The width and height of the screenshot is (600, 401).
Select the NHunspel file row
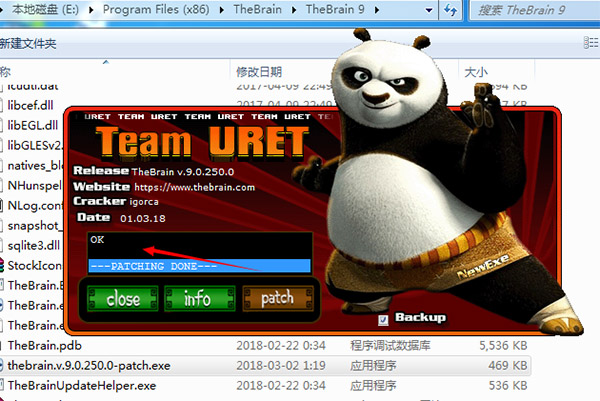pos(34,186)
